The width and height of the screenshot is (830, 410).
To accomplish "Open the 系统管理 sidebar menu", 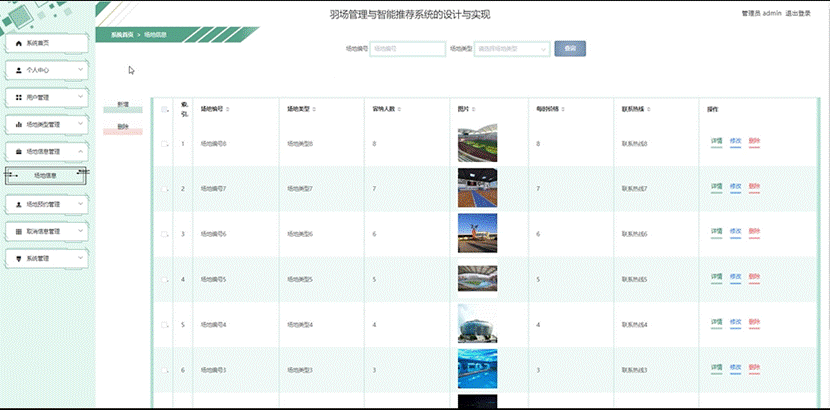I will [x=47, y=259].
